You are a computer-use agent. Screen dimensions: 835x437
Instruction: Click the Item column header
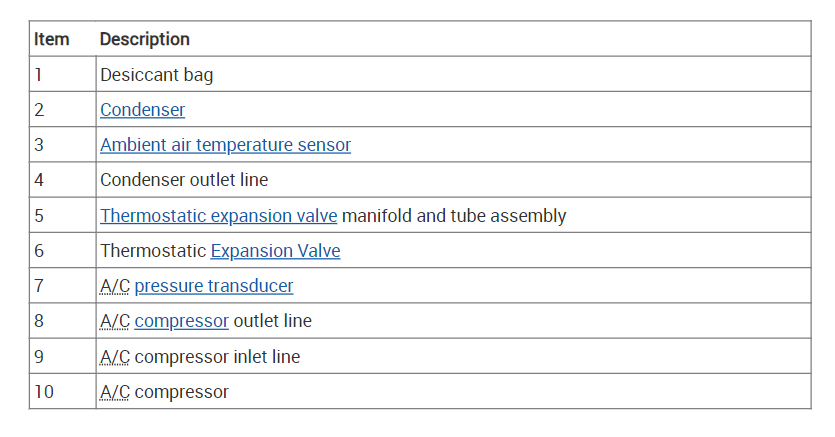coord(51,39)
